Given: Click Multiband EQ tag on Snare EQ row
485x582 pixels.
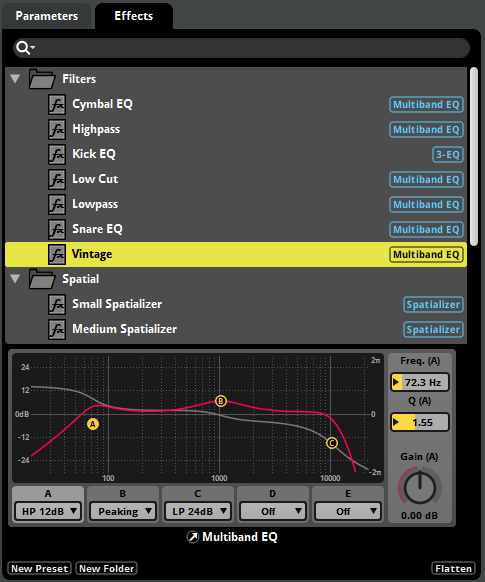Looking at the screenshot, I should (426, 229).
